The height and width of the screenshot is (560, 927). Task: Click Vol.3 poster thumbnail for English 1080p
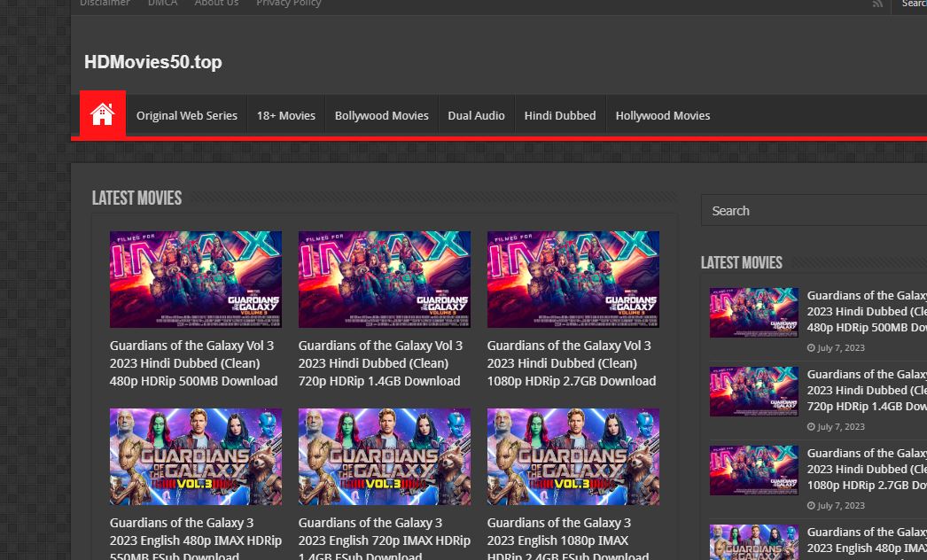click(x=573, y=456)
